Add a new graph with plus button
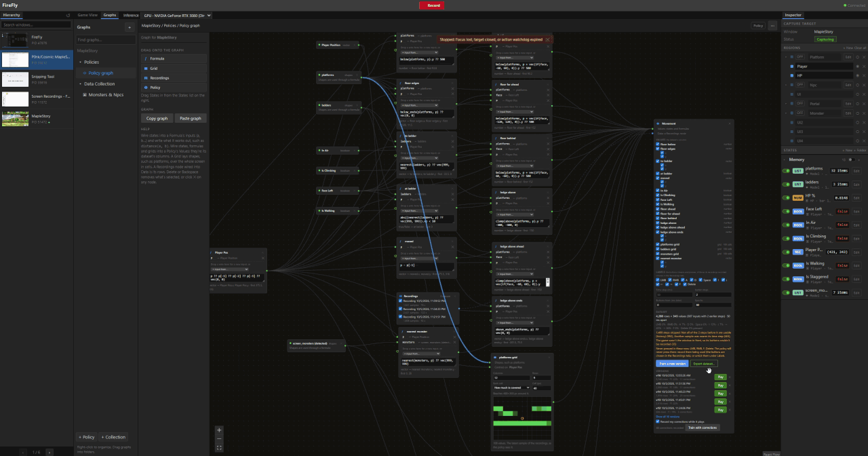The width and height of the screenshot is (868, 456). pyautogui.click(x=129, y=27)
